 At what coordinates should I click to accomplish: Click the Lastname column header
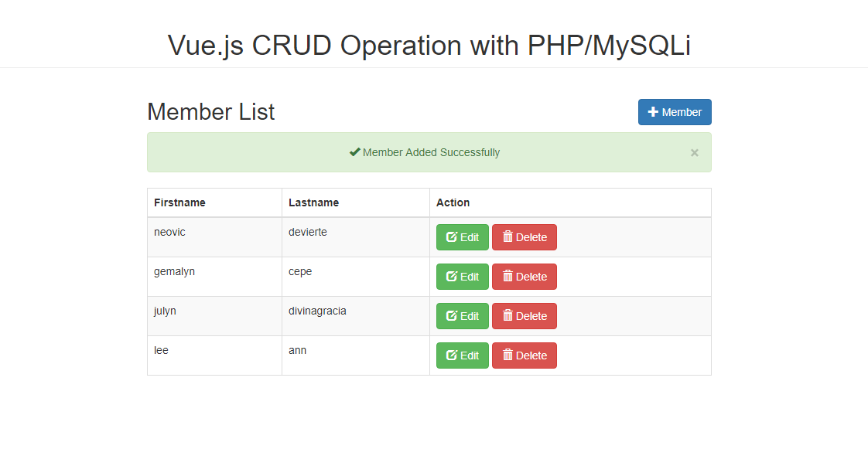[313, 202]
